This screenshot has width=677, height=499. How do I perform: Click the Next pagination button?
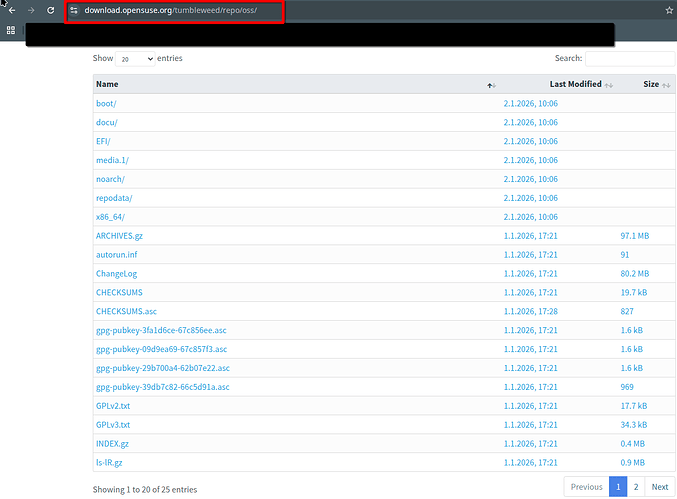click(659, 487)
